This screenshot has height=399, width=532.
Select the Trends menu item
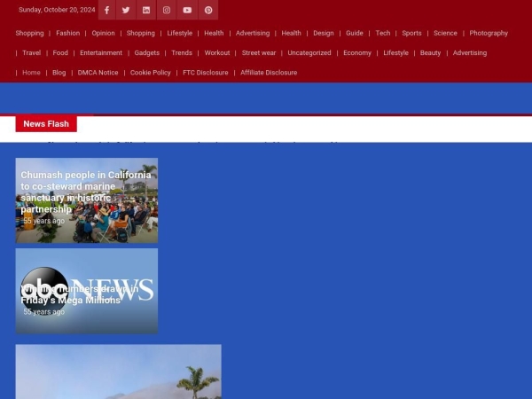coord(182,53)
